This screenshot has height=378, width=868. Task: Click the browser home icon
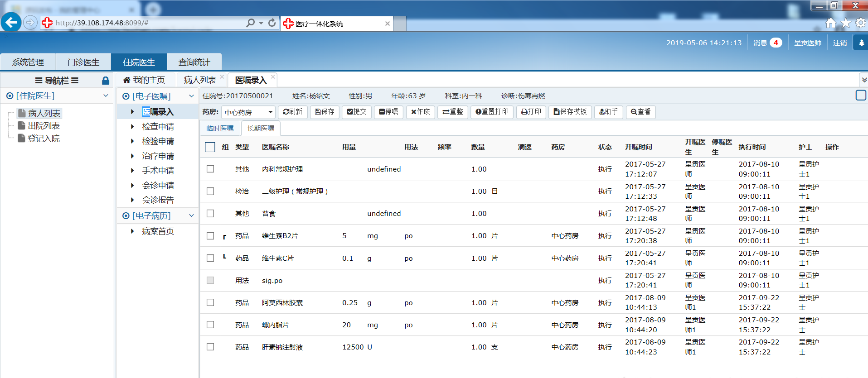(x=830, y=23)
